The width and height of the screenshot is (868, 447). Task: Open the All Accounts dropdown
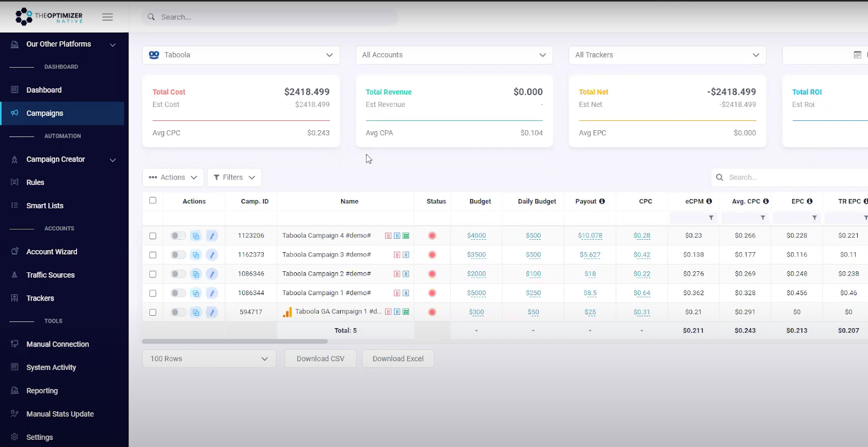click(454, 55)
